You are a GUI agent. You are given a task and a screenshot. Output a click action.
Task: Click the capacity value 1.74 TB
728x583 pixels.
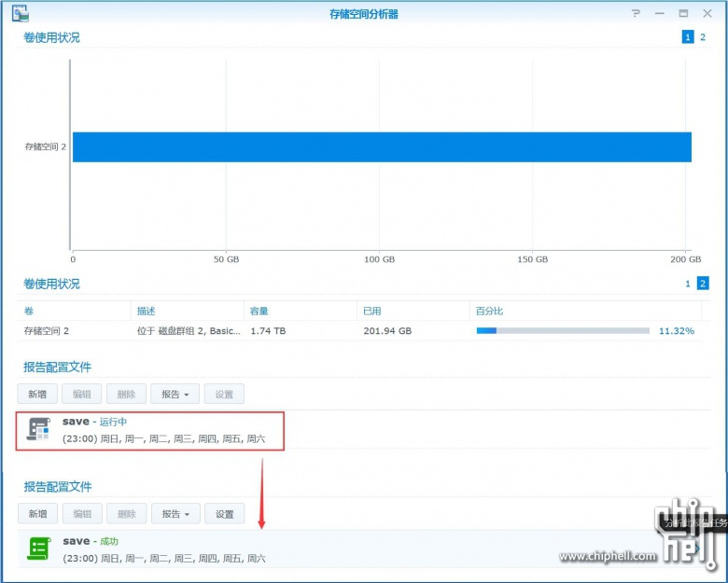pyautogui.click(x=268, y=331)
